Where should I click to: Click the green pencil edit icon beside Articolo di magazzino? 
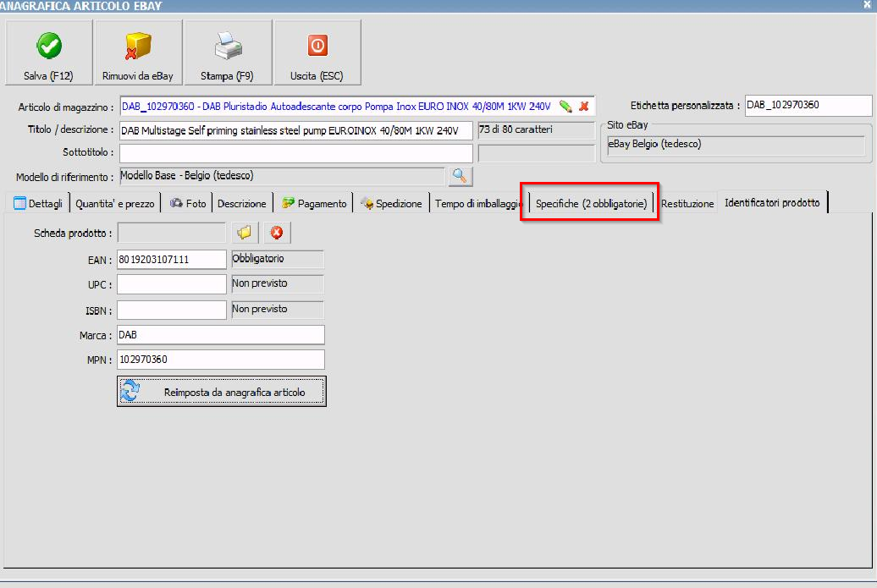click(x=565, y=107)
